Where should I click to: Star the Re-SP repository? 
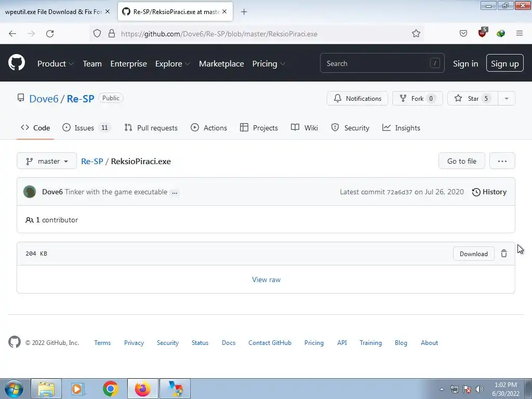[473, 98]
